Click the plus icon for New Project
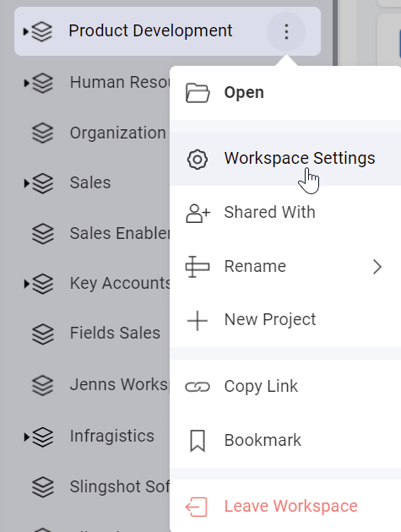Viewport: 401px width, 532px height. tap(198, 320)
